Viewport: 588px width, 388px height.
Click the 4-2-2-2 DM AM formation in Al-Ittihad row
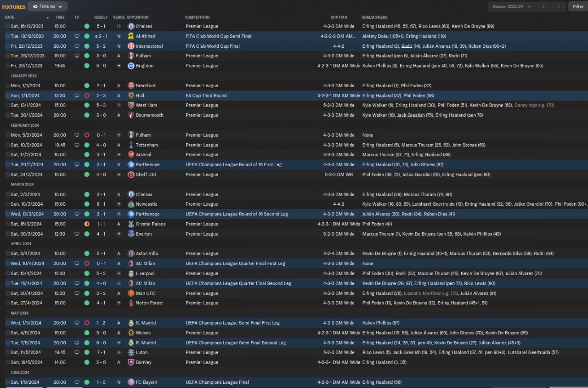[339, 36]
